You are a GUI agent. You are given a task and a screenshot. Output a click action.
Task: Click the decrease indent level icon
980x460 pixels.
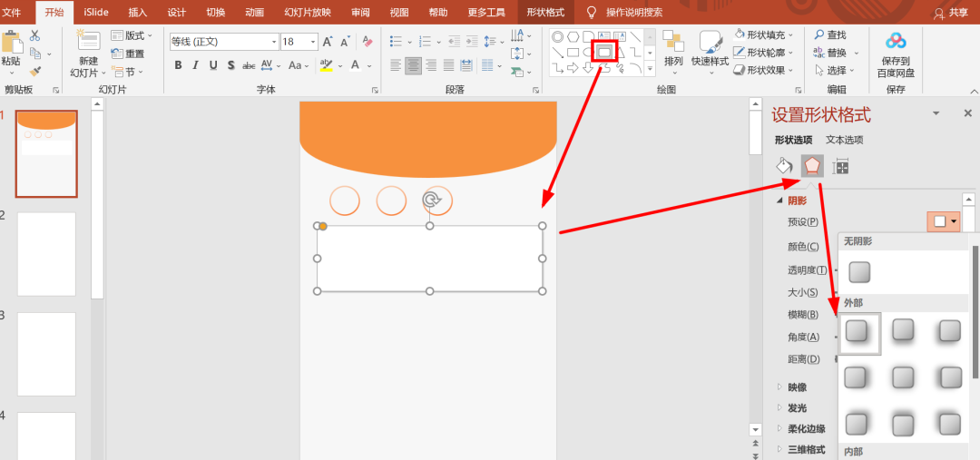(x=455, y=42)
